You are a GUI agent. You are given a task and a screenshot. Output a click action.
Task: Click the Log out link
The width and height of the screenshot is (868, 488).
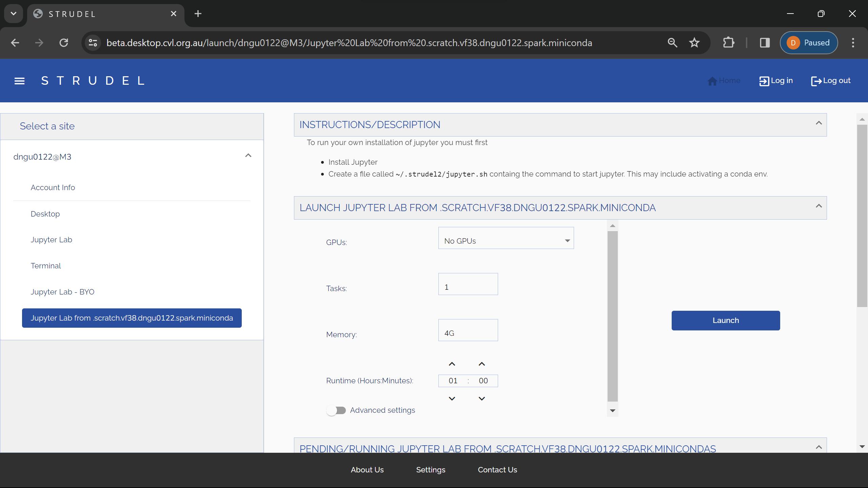click(x=830, y=81)
